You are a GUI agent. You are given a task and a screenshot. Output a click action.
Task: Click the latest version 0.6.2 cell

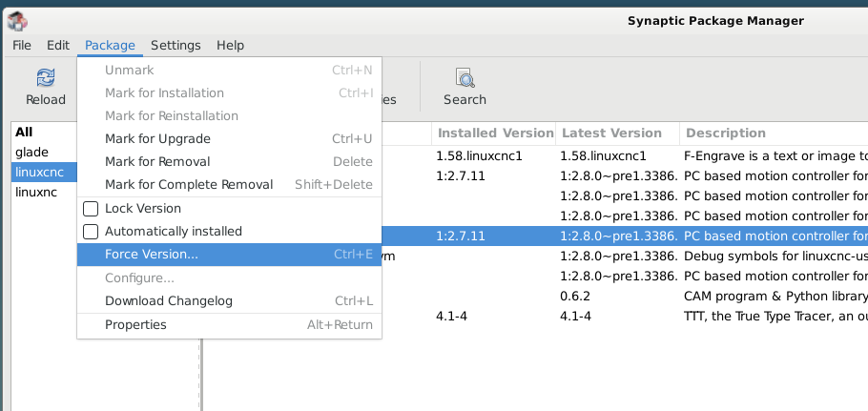click(575, 296)
